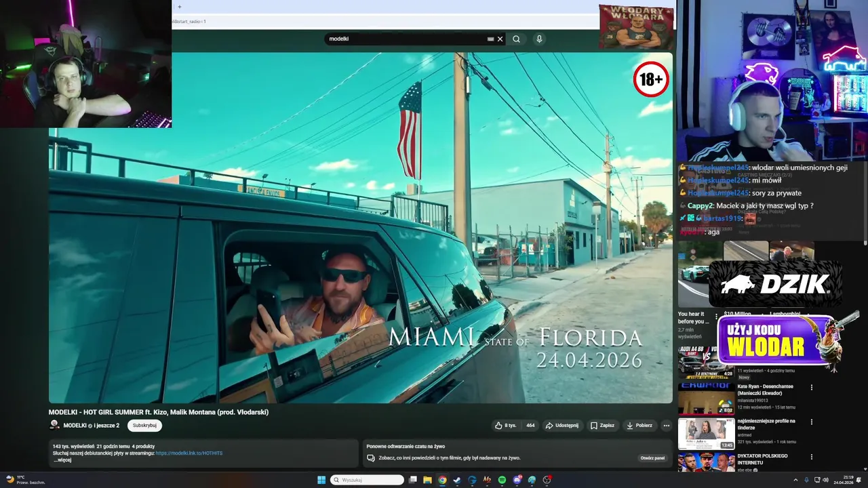The height and width of the screenshot is (488, 868).
Task: Share the video via Udostępnij
Action: (562, 426)
